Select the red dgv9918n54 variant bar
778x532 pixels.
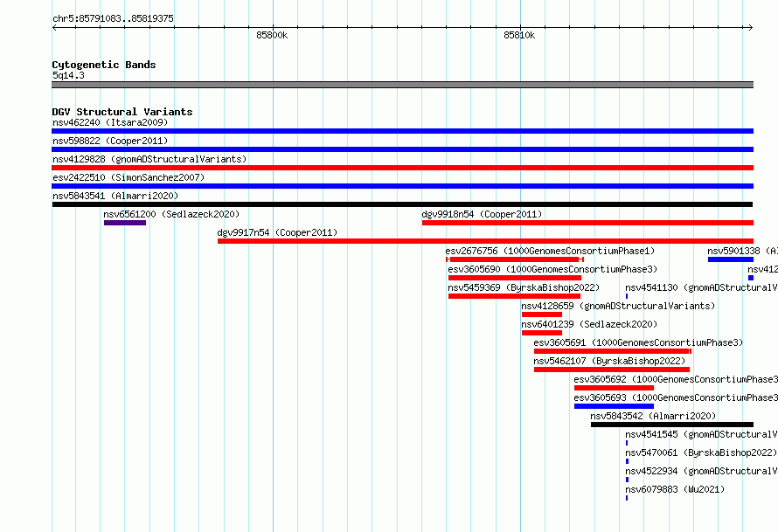[x=587, y=223]
